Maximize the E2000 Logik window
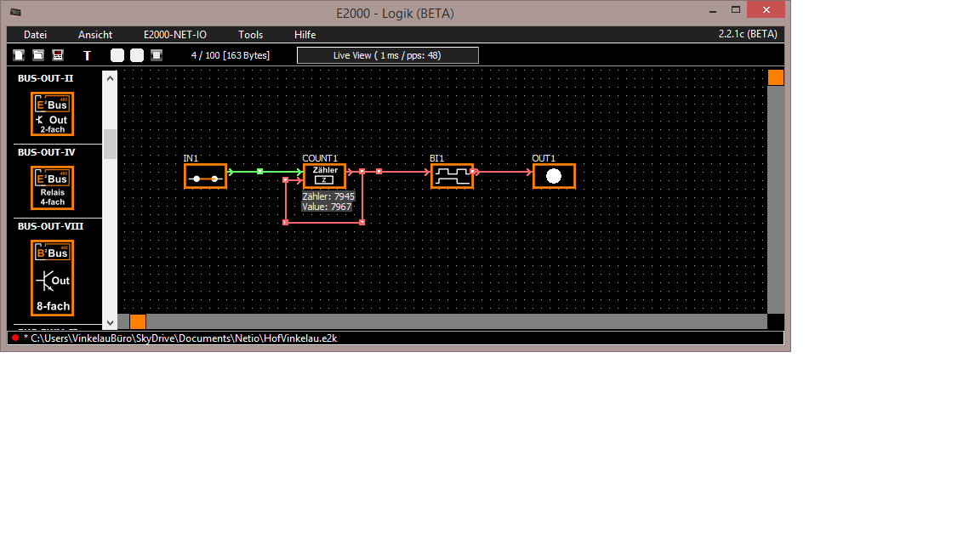This screenshot has height=551, width=980. click(736, 9)
